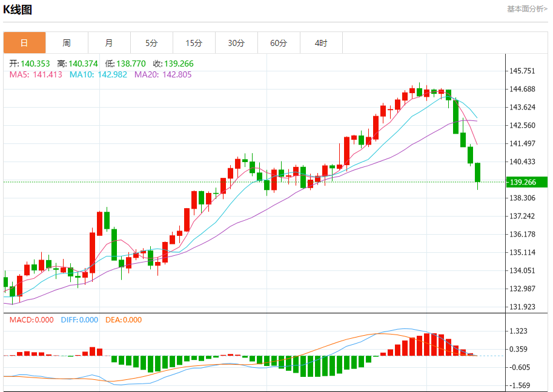Click the 140.433 price axis label
Image resolution: width=553 pixels, height=392 pixels.
coord(522,162)
